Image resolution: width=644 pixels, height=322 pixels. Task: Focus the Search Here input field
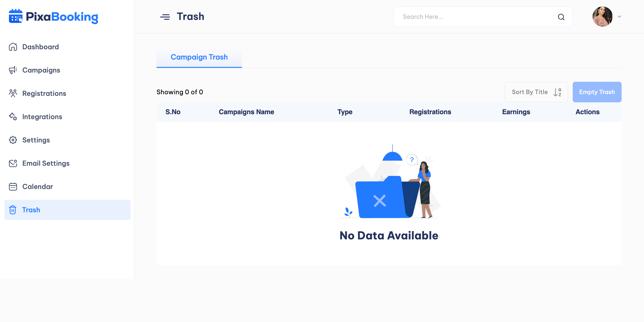tap(483, 17)
